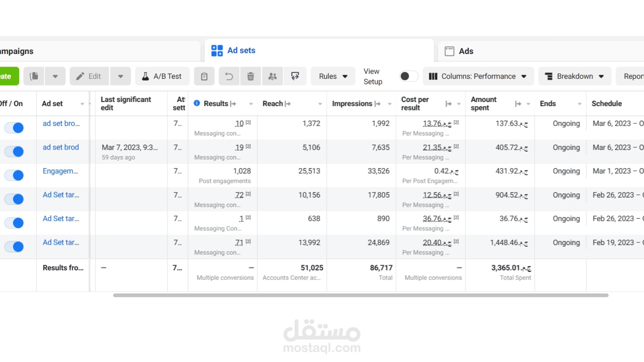The image size is (644, 362).
Task: Open Cost per result sort dropdown
Action: pos(459,104)
